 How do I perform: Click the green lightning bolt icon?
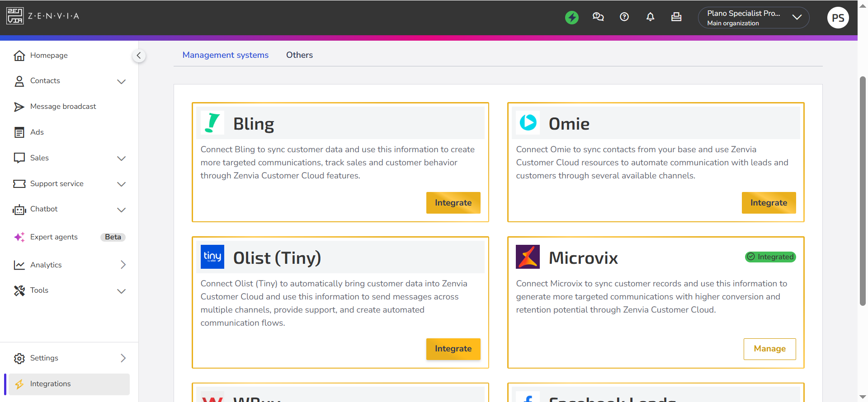click(572, 18)
